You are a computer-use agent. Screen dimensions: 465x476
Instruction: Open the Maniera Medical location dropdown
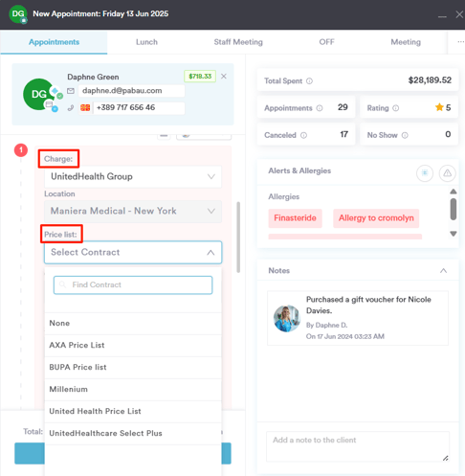point(133,211)
